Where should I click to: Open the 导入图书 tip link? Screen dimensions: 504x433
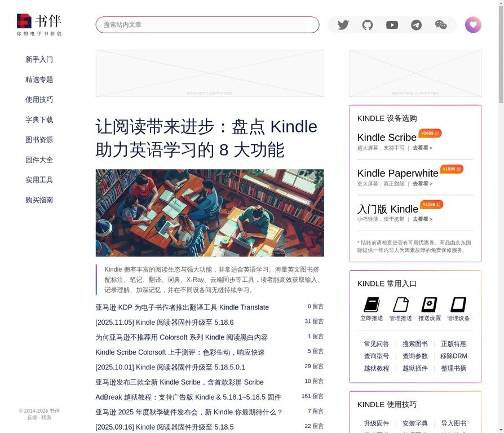[x=453, y=423]
